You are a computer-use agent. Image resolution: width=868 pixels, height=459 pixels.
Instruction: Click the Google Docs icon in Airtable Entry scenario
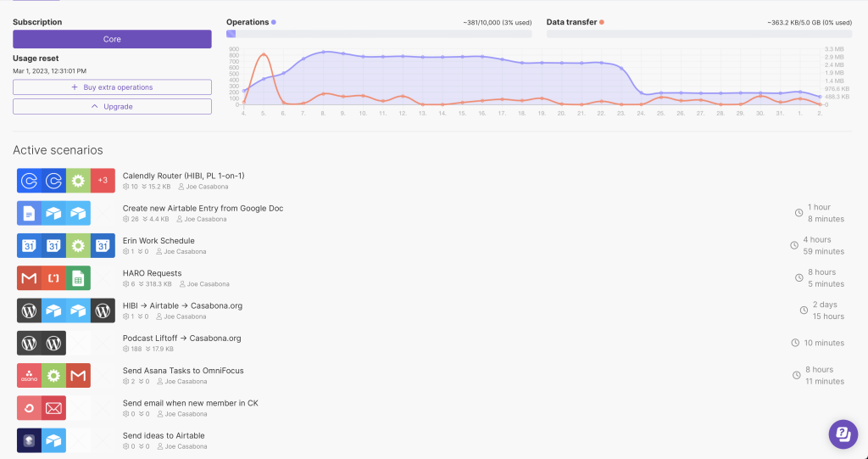pos(29,213)
